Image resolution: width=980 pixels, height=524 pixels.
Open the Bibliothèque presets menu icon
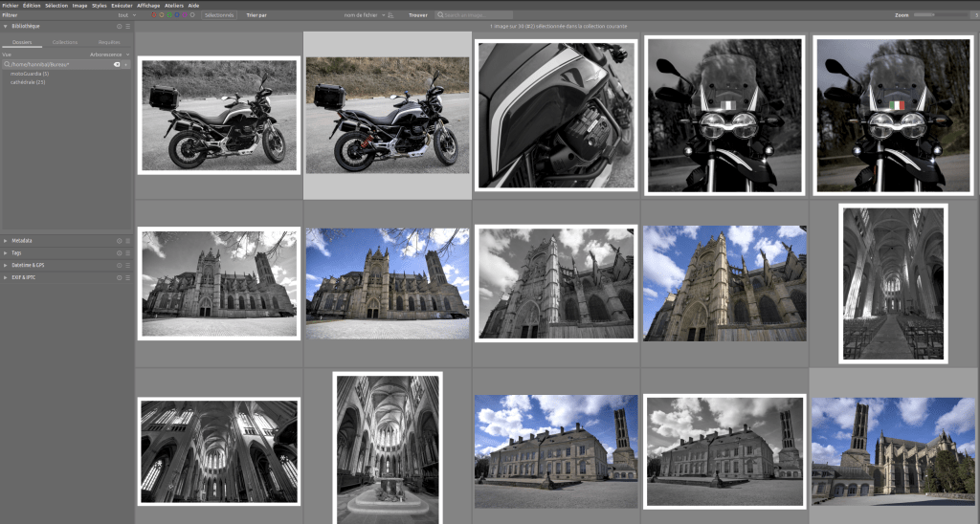pyautogui.click(x=128, y=26)
